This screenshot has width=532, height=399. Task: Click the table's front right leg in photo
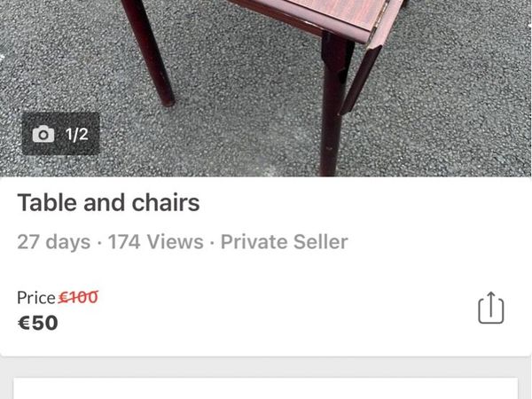pyautogui.click(x=332, y=106)
